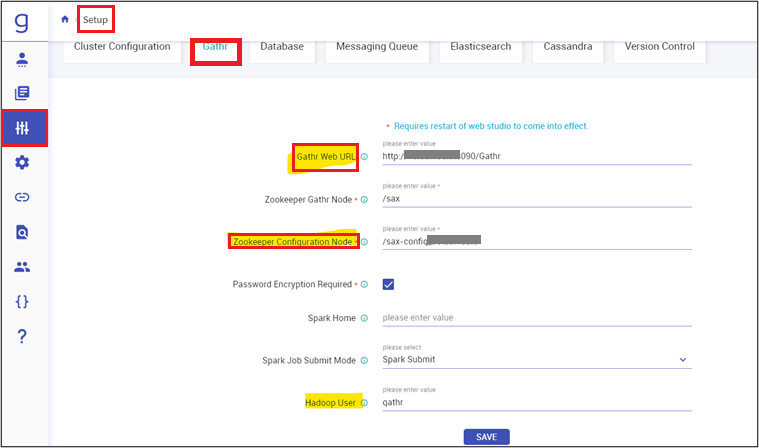Open the Cluster Configuration tab
Viewport: 759px width, 448px height.
pyautogui.click(x=122, y=47)
